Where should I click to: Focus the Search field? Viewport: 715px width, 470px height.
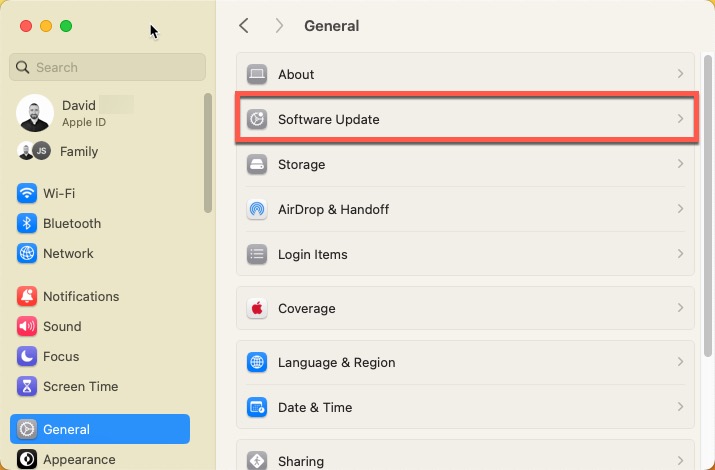(107, 67)
